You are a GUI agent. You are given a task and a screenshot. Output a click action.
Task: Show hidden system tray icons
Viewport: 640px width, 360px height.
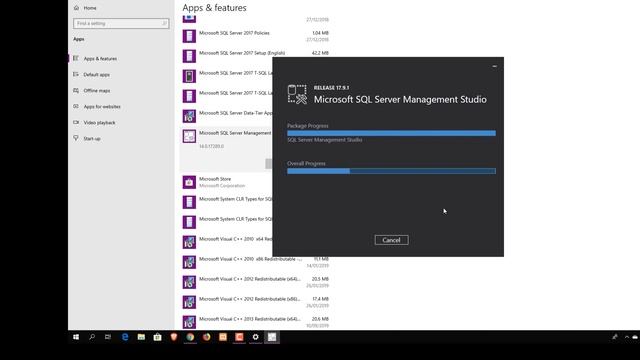point(627,337)
